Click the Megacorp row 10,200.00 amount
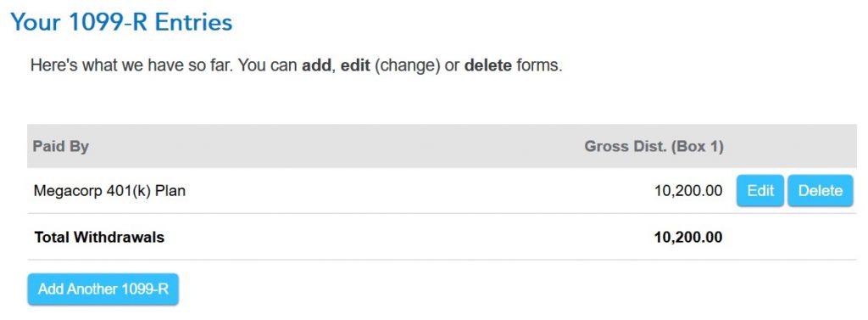This screenshot has width=868, height=320. coord(688,191)
